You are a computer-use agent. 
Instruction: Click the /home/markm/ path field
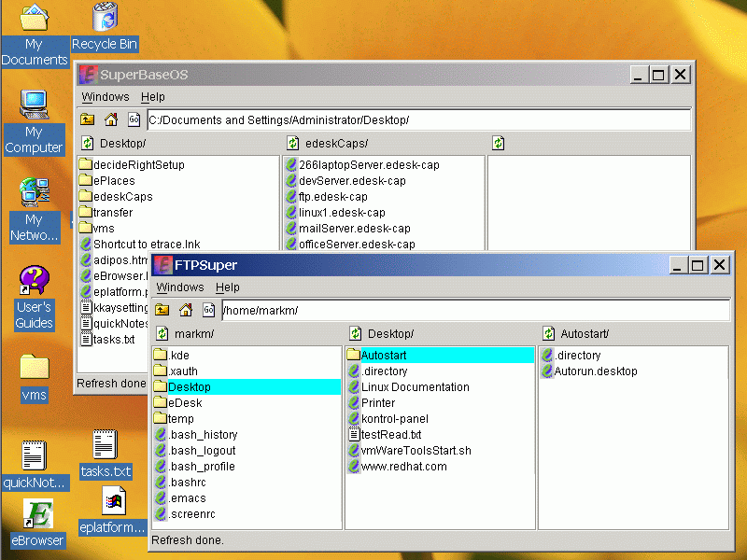tap(474, 310)
